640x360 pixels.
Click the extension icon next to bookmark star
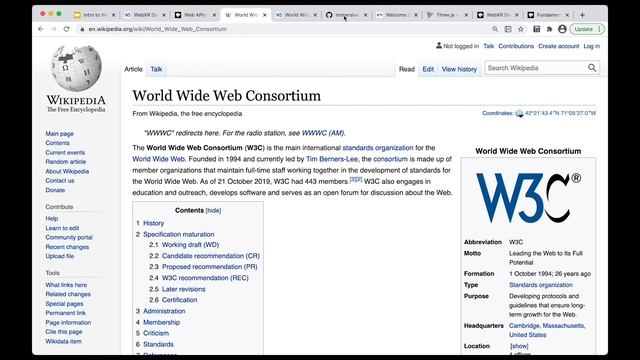(x=536, y=29)
